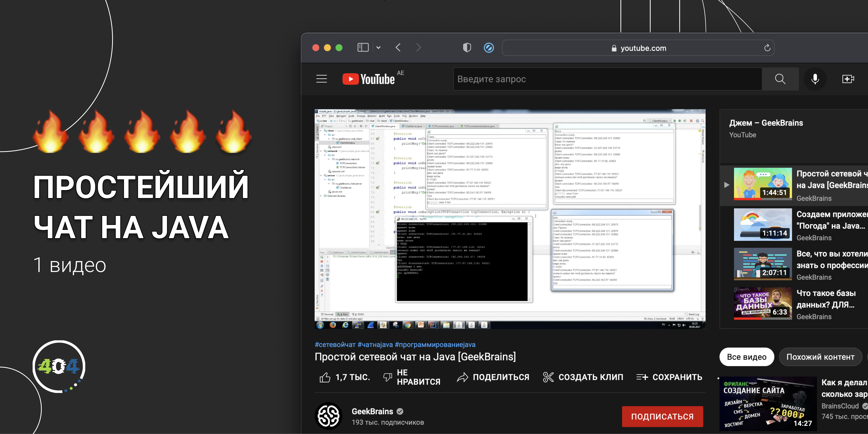The height and width of the screenshot is (434, 868).
Task: Select the 'Все видео' chip
Action: point(746,357)
